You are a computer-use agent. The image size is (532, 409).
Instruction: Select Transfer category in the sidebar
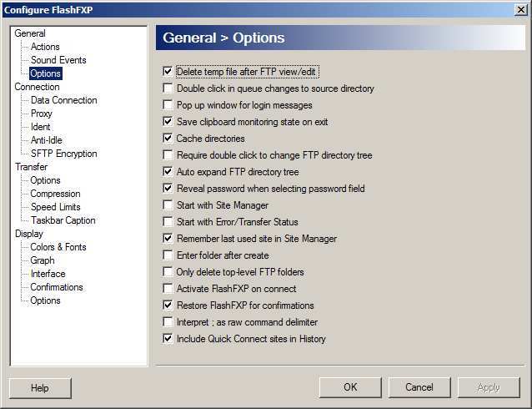[31, 167]
